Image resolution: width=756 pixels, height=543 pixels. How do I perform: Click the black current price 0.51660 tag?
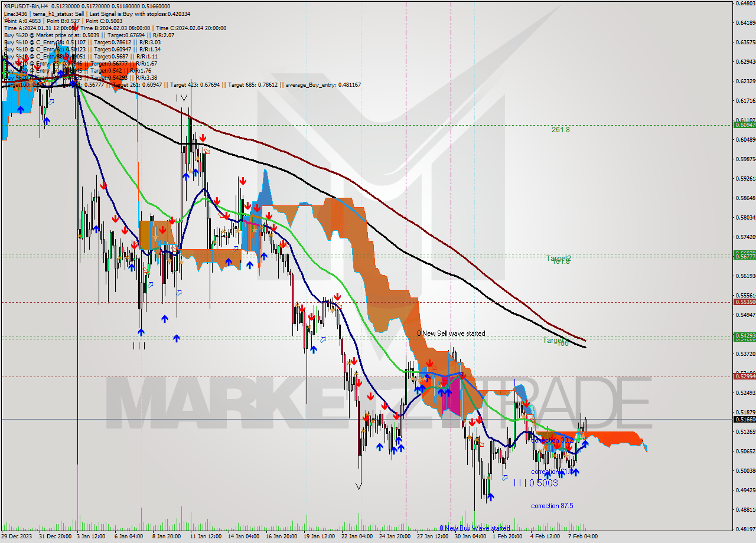click(744, 419)
